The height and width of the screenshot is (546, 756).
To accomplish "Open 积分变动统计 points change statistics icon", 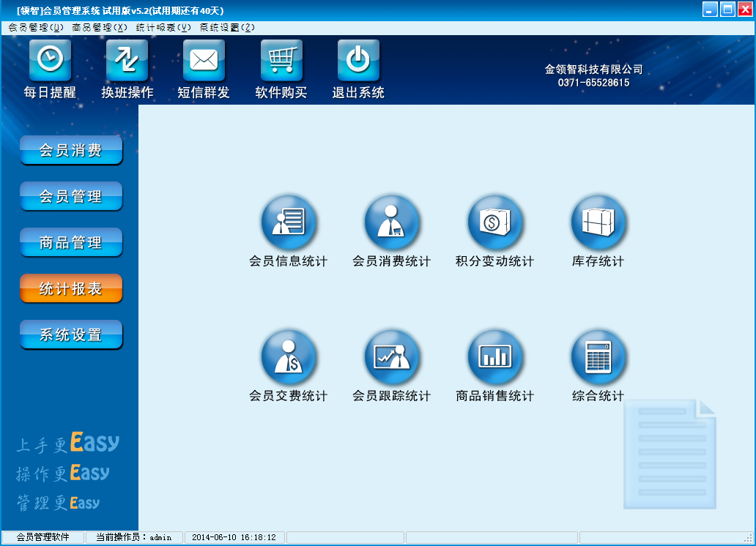I will click(495, 222).
